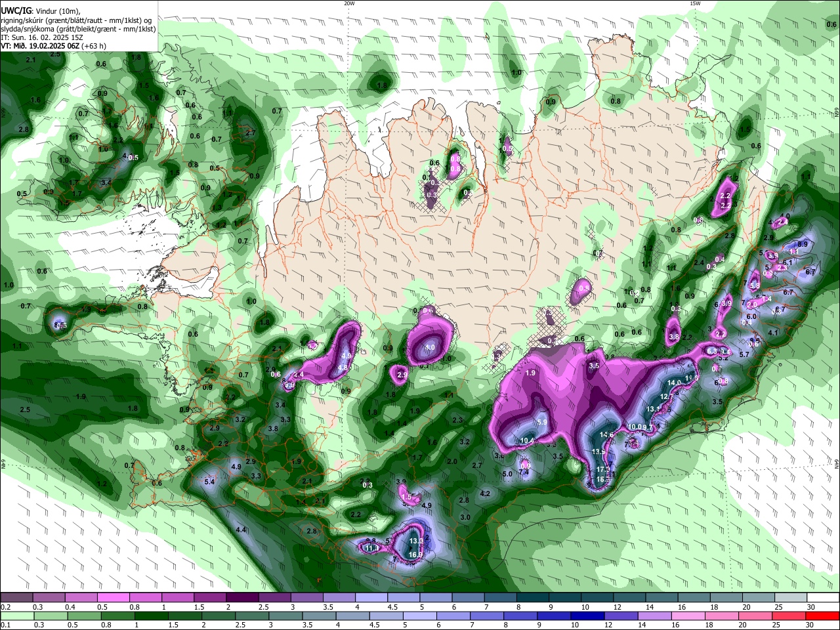Click the '5.7' precipitation value on the map

click(744, 354)
